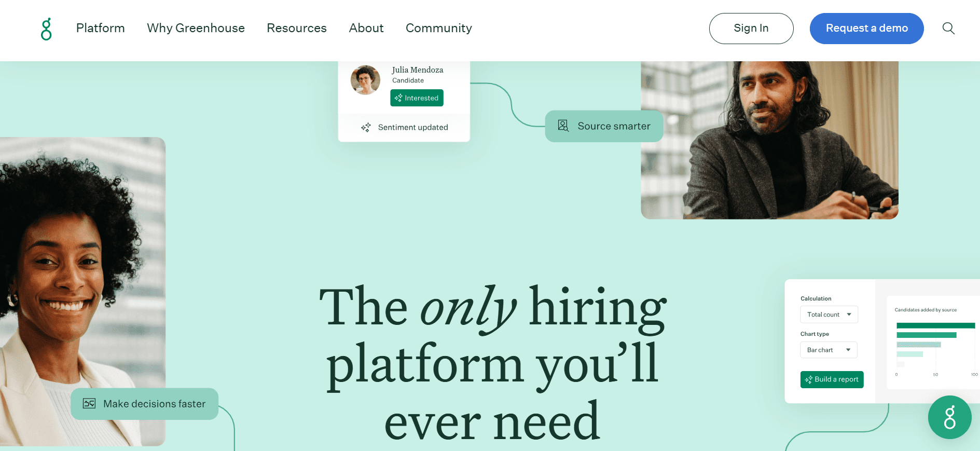
Task: Click the Greenhouse logo icon in header
Action: pyautogui.click(x=46, y=29)
